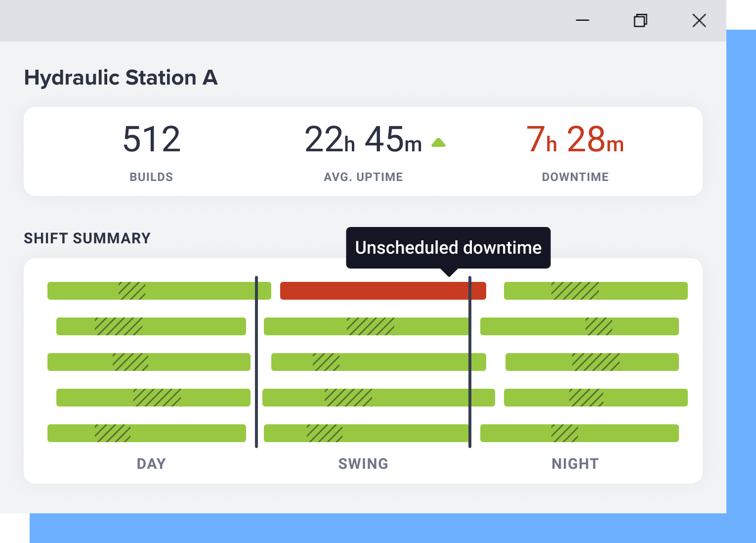The width and height of the screenshot is (756, 543).
Task: Click the divider line between DAY and SWING
Action: click(x=256, y=361)
